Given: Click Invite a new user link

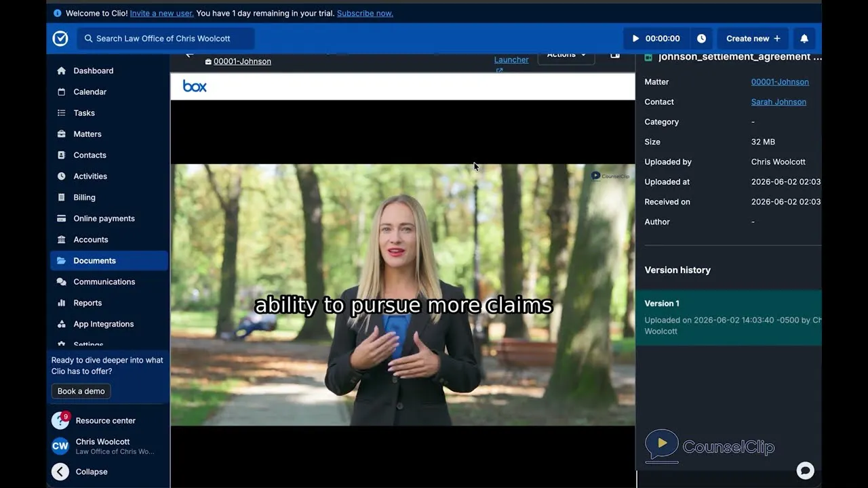Looking at the screenshot, I should 161,13.
